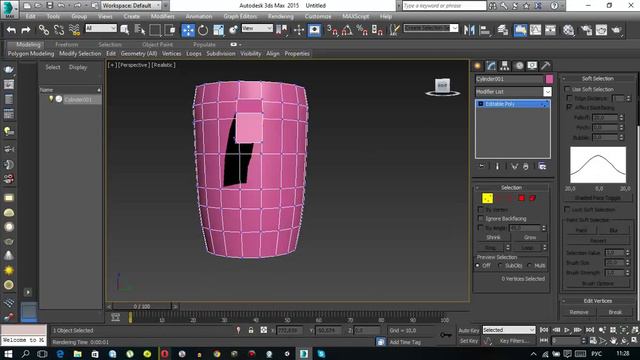Toggle Edge Distance checkbox
640x360 pixels.
point(569,98)
